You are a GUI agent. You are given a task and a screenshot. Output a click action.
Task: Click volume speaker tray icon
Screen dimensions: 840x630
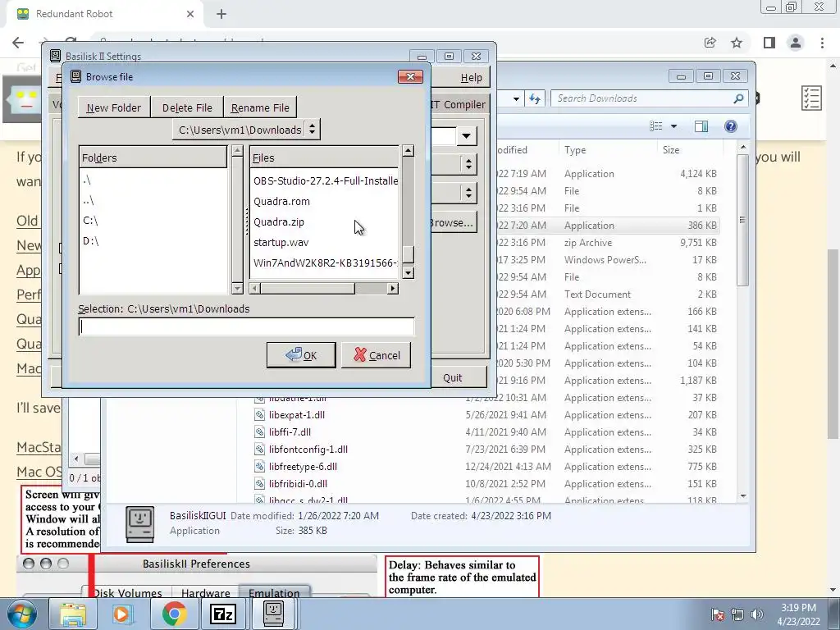tap(757, 614)
